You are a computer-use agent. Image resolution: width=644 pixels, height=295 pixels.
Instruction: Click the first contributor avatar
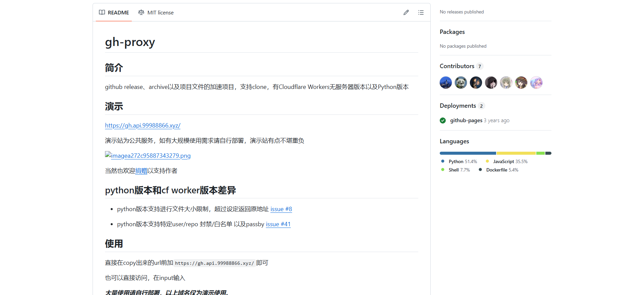[x=446, y=83]
